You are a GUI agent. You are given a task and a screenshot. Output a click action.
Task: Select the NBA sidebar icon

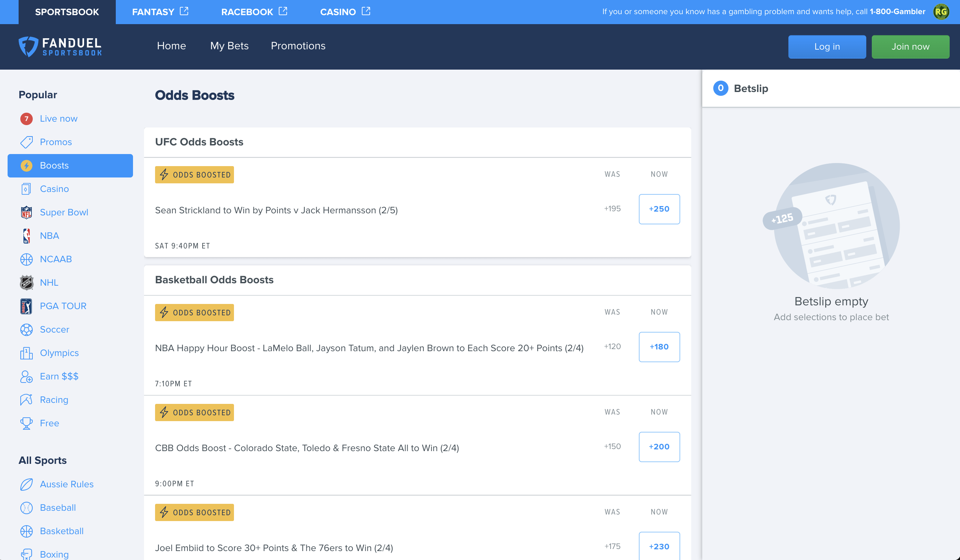(26, 235)
